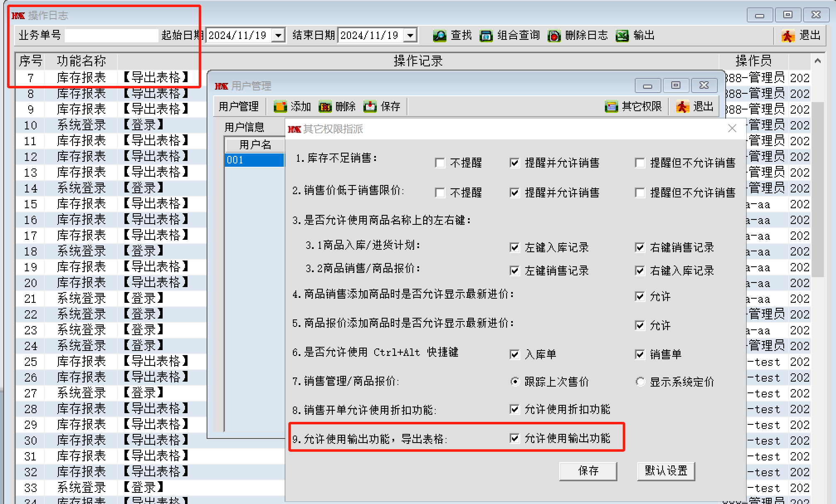Open the 结束日期 date dropdown
The height and width of the screenshot is (504, 836).
point(410,35)
